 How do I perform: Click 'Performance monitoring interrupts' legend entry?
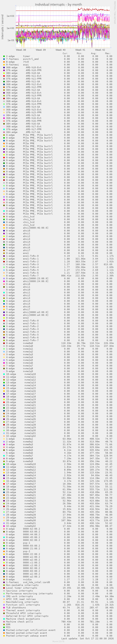[x=29, y=594]
